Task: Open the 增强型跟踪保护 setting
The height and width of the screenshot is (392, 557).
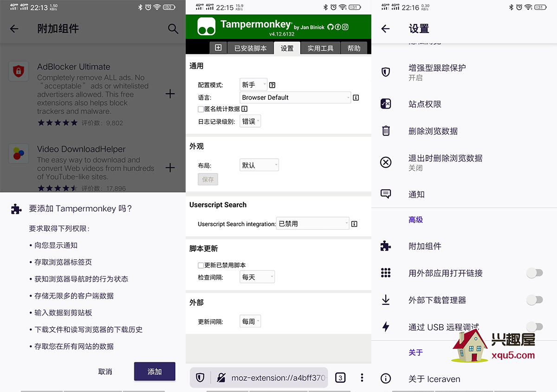Action: [x=464, y=72]
